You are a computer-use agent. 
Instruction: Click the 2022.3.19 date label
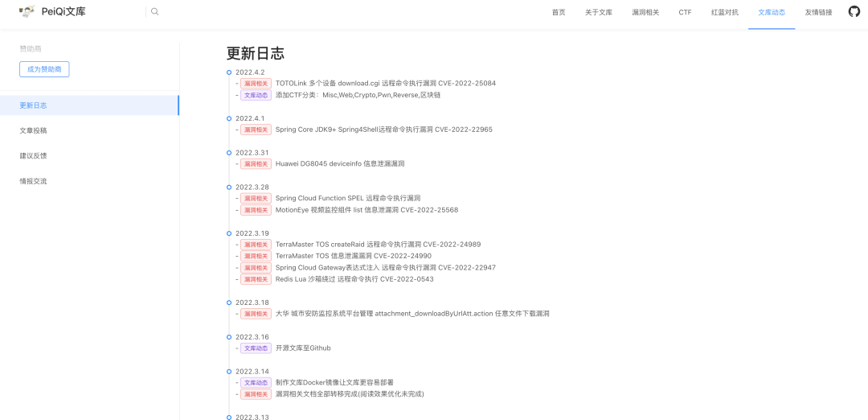point(252,233)
